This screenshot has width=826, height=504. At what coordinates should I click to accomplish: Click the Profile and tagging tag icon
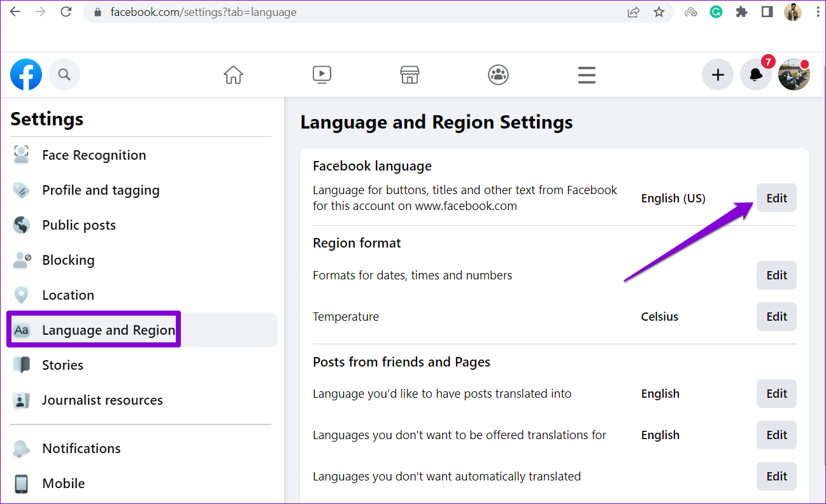coord(22,190)
